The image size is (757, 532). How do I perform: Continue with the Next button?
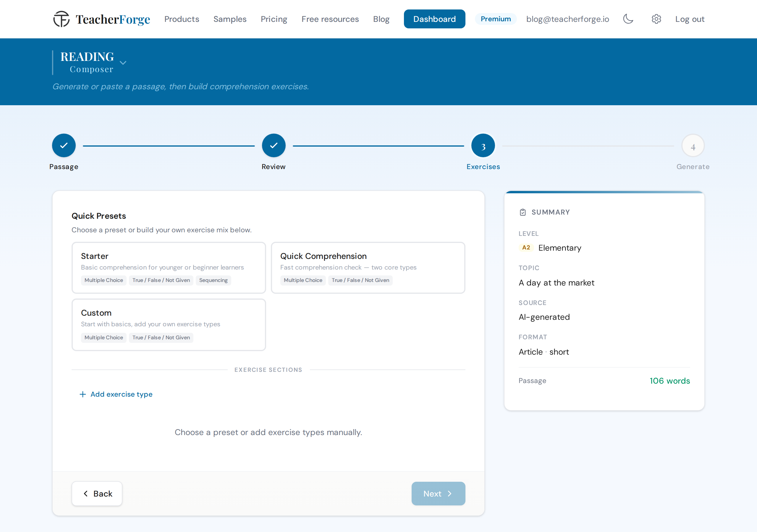(x=438, y=494)
